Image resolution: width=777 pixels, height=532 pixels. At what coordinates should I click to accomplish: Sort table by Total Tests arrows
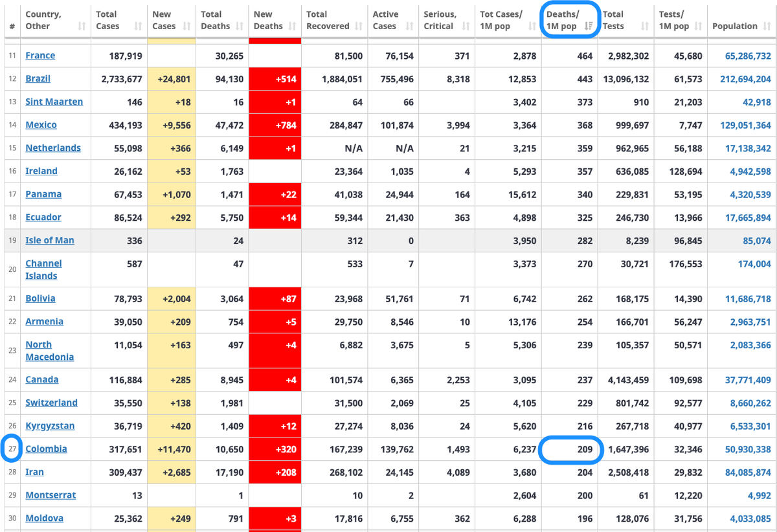[644, 27]
